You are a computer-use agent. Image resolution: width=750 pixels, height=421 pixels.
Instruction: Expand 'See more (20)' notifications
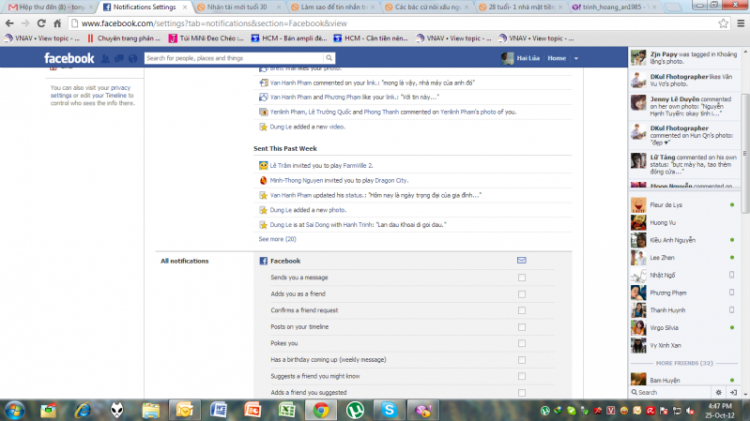tap(277, 239)
